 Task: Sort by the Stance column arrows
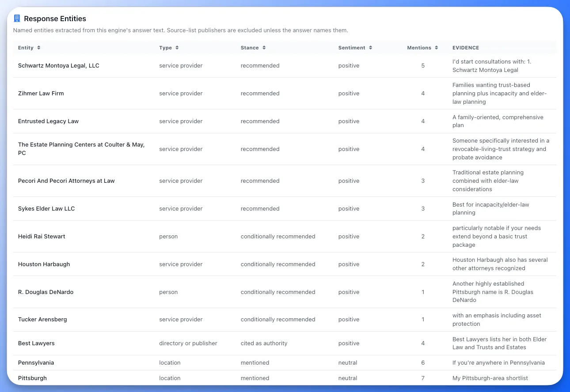pos(264,48)
